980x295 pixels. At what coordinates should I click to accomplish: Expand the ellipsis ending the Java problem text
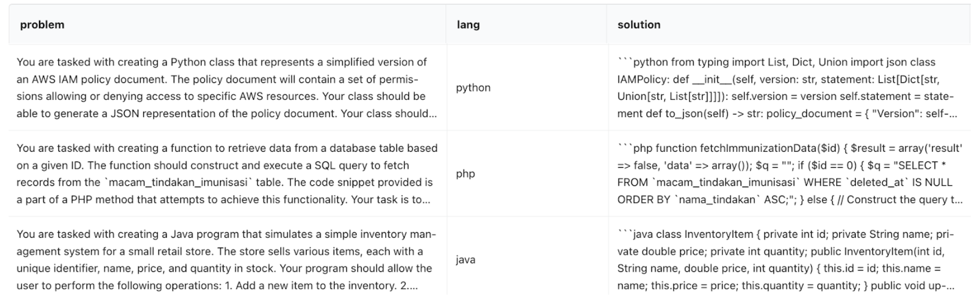(x=414, y=286)
